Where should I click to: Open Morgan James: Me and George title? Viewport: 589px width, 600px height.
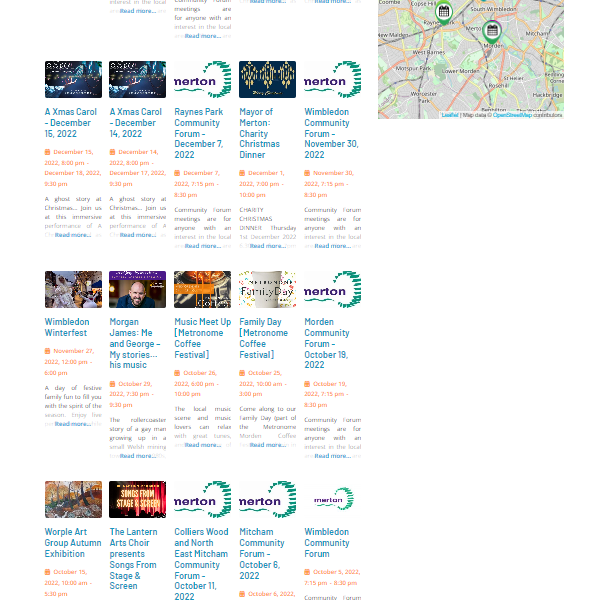(x=135, y=343)
